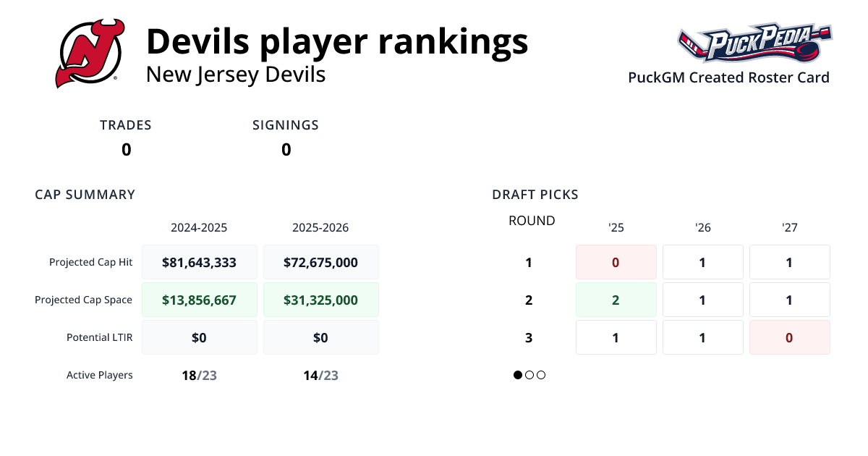Click the PuckGM Created Roster Card link
This screenshot has height=456, width=868.
(728, 77)
